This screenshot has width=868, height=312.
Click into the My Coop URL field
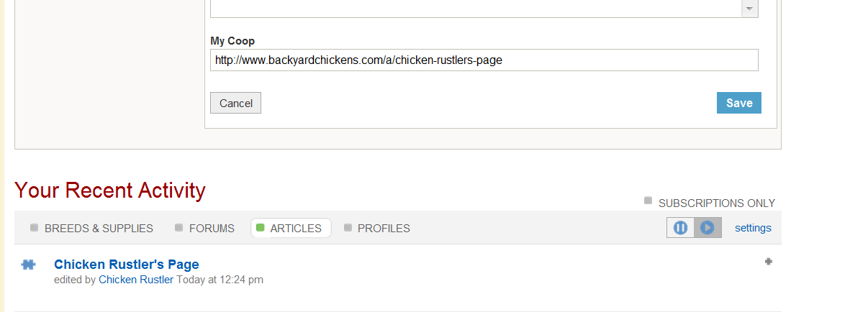[x=484, y=60]
